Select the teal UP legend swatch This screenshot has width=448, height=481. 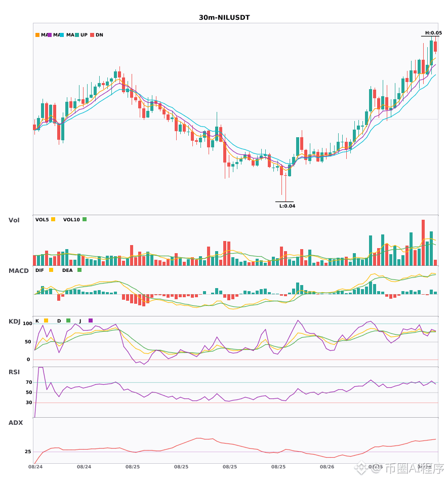[77, 35]
